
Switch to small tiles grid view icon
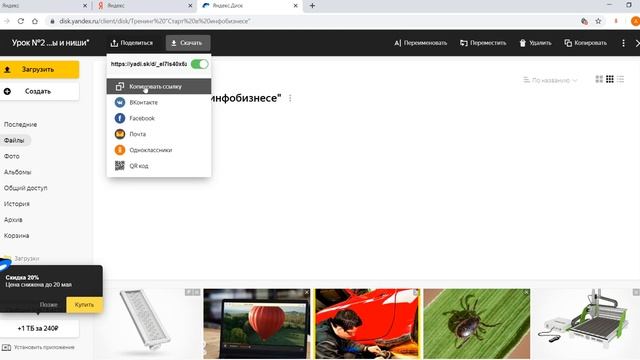point(610,79)
